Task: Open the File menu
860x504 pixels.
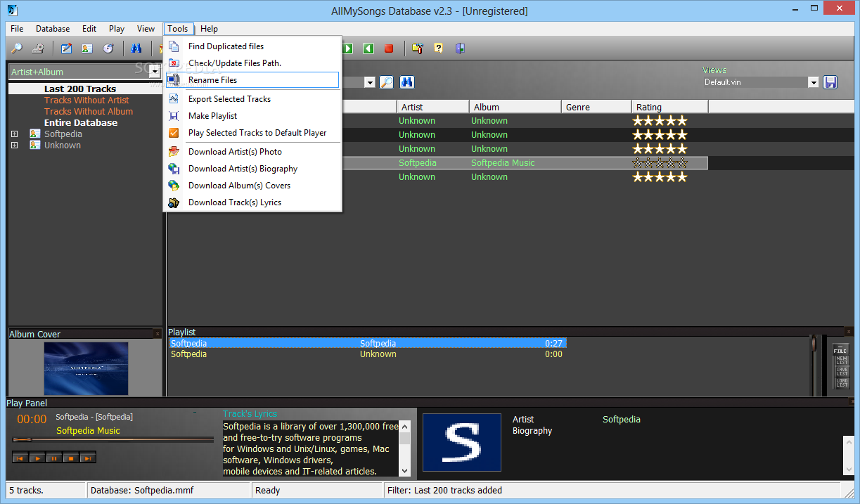Action: pos(17,29)
